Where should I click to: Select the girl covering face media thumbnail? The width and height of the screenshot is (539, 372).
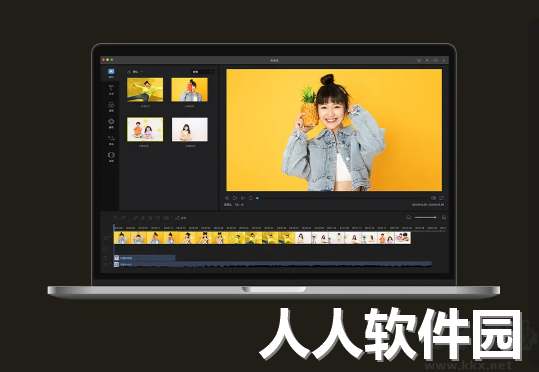coord(189,90)
